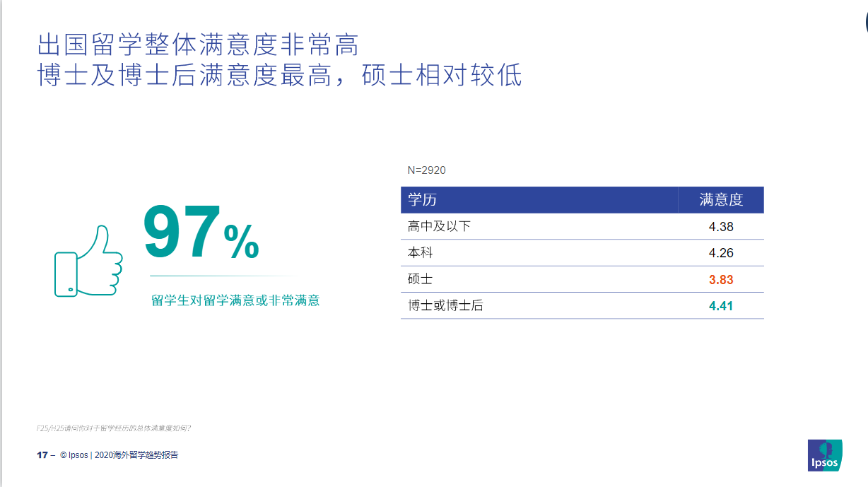Click the subtitle line 博士及博士后满意度最高

(x=279, y=75)
